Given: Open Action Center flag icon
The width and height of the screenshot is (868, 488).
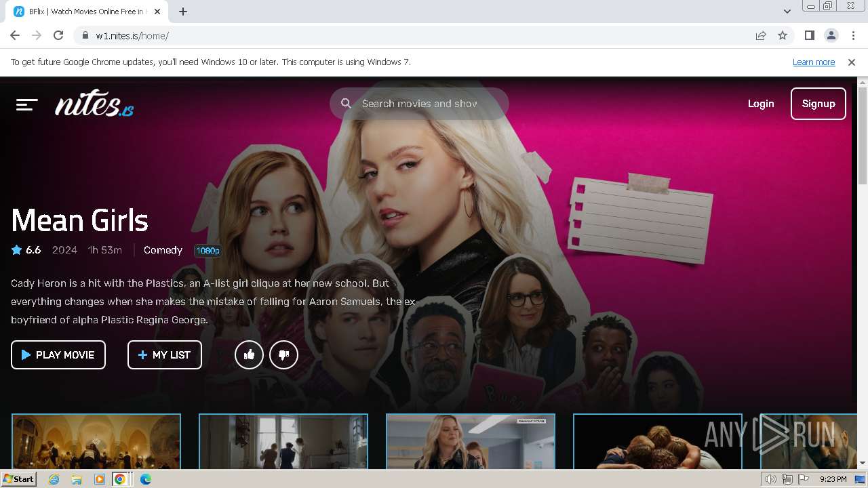Looking at the screenshot, I should 802,479.
